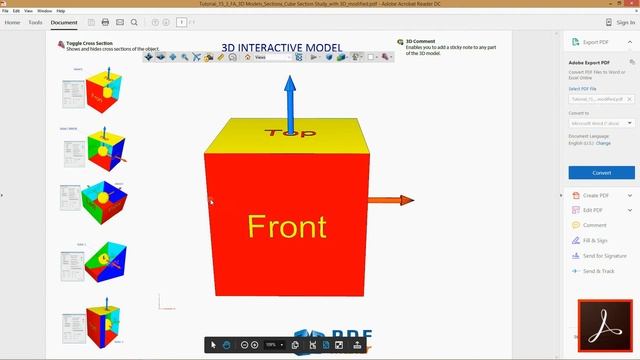Open the Help menu
This screenshot has width=640, height=360.
tap(61, 11)
